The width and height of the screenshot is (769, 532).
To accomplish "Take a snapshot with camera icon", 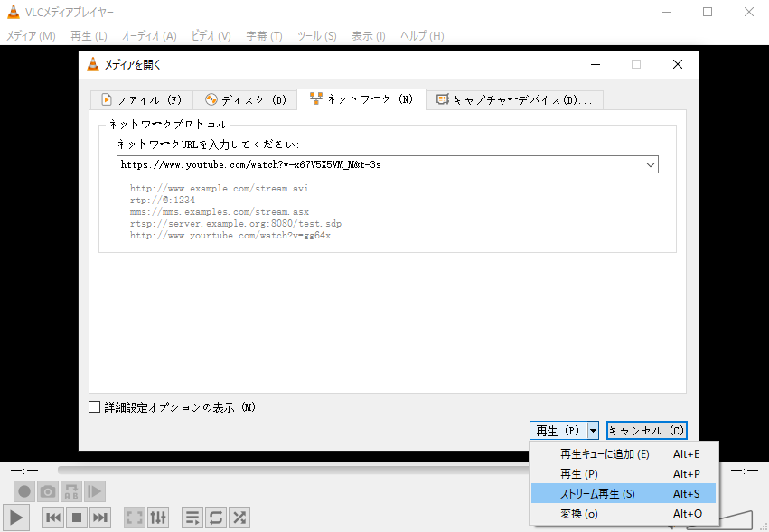I will (x=48, y=491).
